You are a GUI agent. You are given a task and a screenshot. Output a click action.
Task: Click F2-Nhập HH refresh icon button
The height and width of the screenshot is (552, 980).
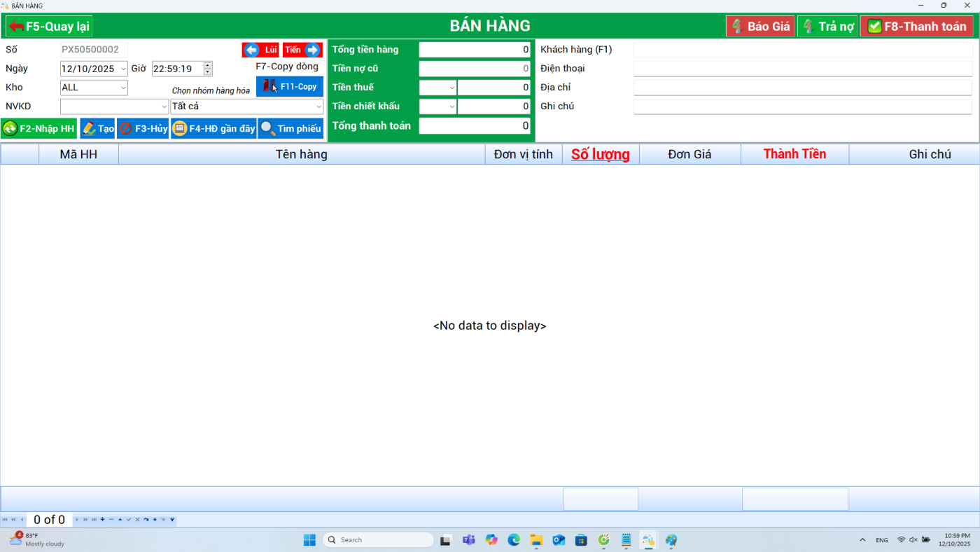[38, 129]
